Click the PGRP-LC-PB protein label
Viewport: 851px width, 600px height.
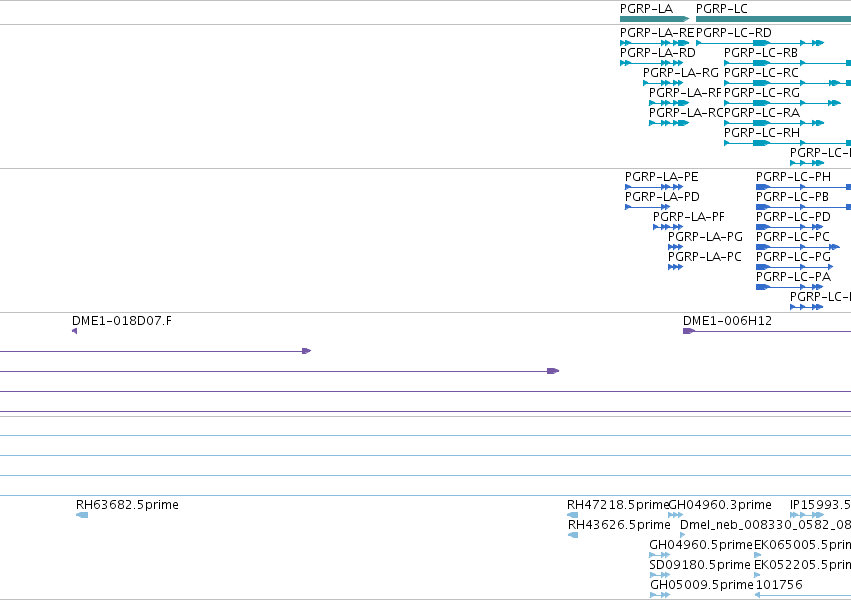(792, 197)
